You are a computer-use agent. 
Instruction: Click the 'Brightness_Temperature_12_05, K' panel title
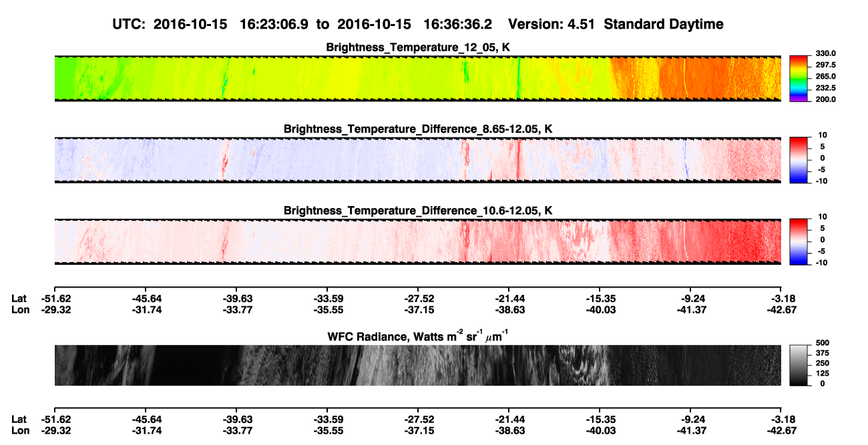tap(418, 47)
